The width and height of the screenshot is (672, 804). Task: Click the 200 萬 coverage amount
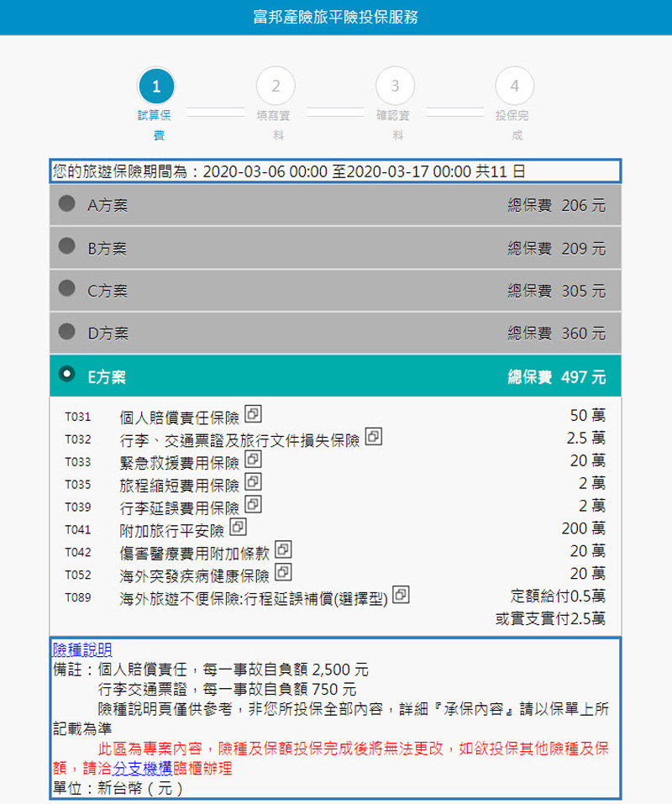pos(583,528)
